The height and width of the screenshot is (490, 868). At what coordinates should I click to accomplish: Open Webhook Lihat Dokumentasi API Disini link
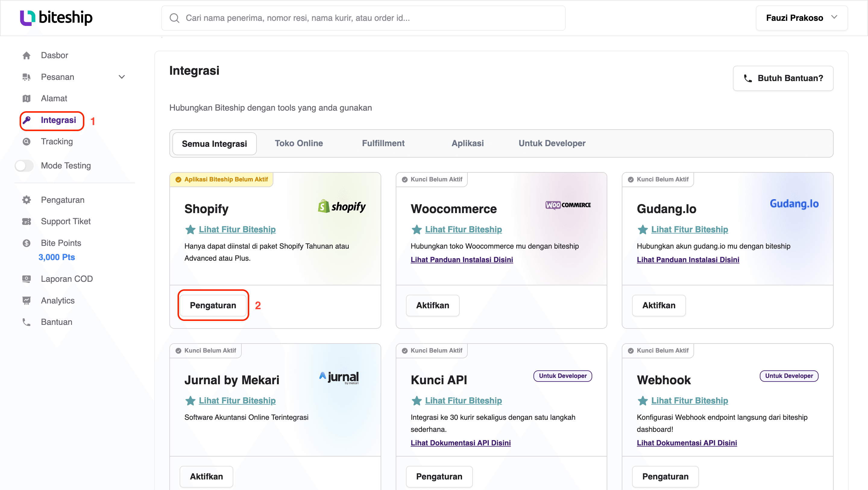(687, 443)
